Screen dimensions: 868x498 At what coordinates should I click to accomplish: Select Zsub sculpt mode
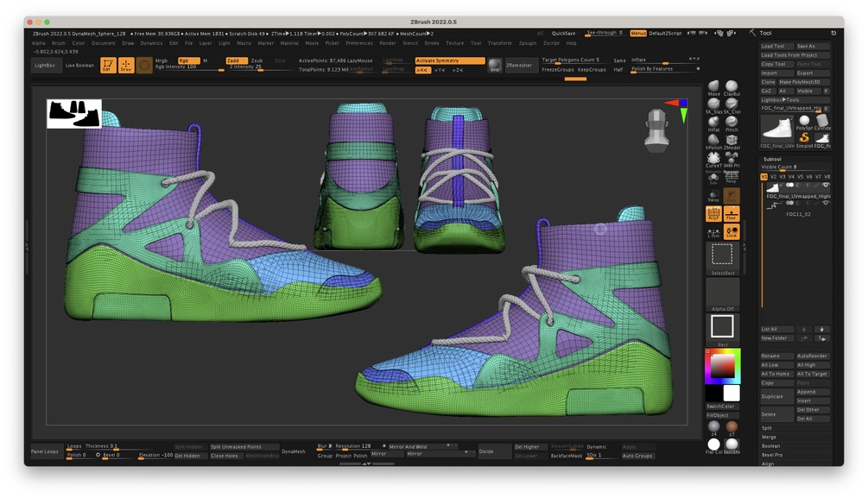(257, 60)
